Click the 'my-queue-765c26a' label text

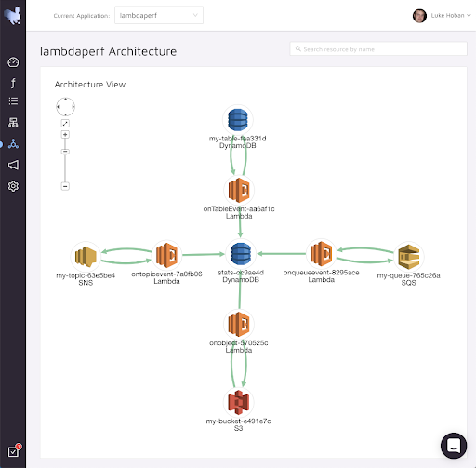(408, 275)
